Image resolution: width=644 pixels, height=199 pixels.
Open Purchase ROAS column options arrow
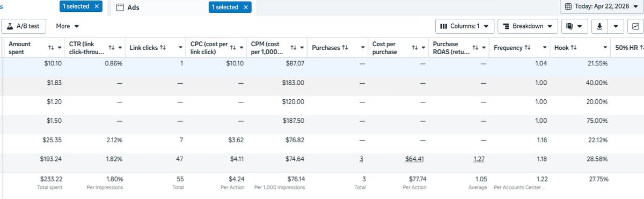(x=484, y=48)
